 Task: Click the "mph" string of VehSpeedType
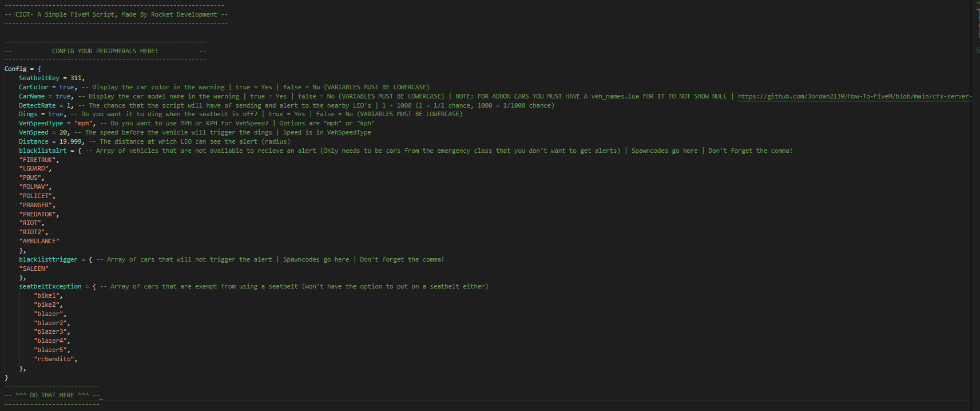point(84,123)
